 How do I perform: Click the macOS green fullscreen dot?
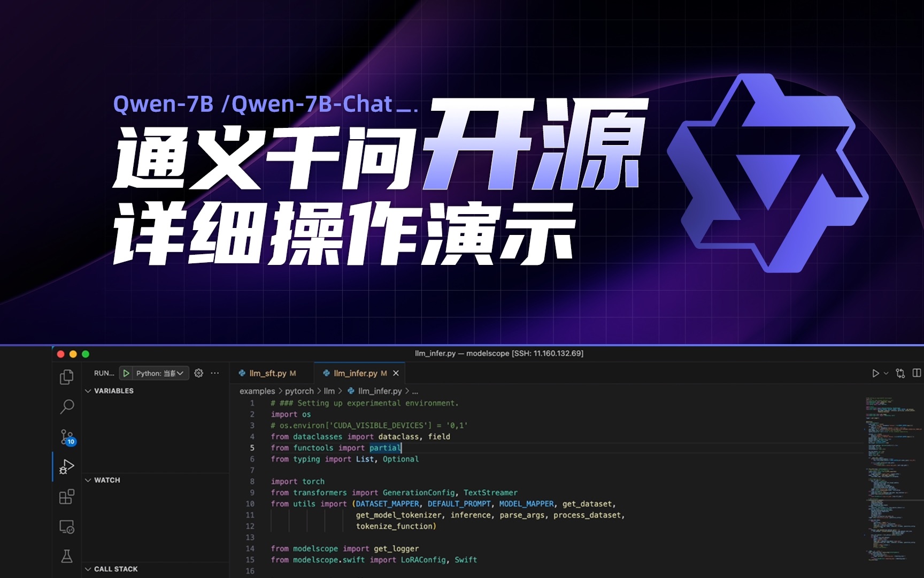pyautogui.click(x=86, y=354)
